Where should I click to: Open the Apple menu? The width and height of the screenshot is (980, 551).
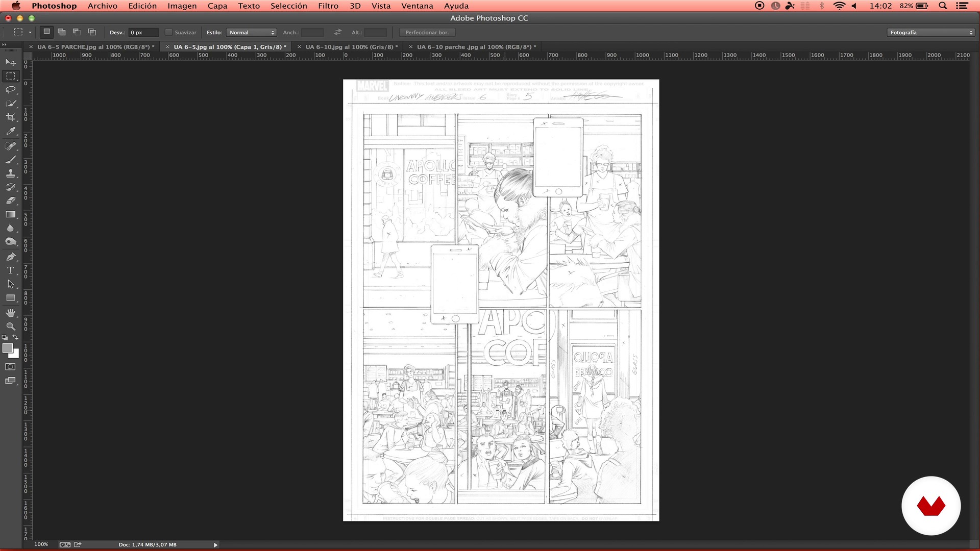[16, 6]
